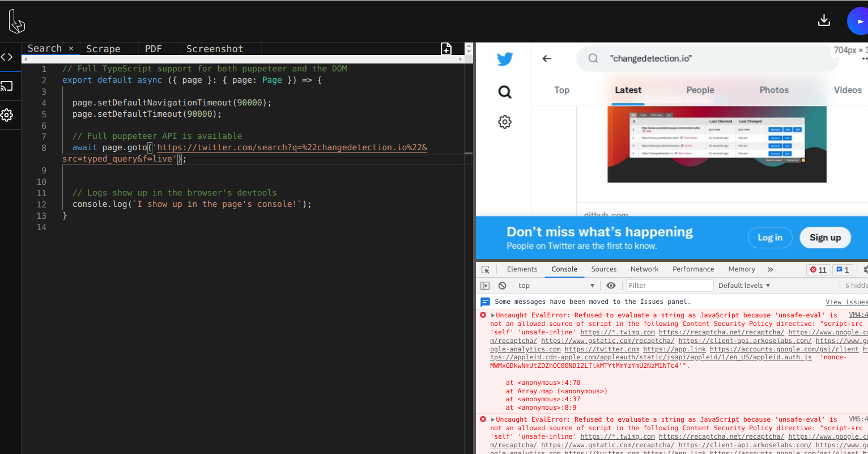Click line 12 console.log statement
The width and height of the screenshot is (868, 454).
192,204
